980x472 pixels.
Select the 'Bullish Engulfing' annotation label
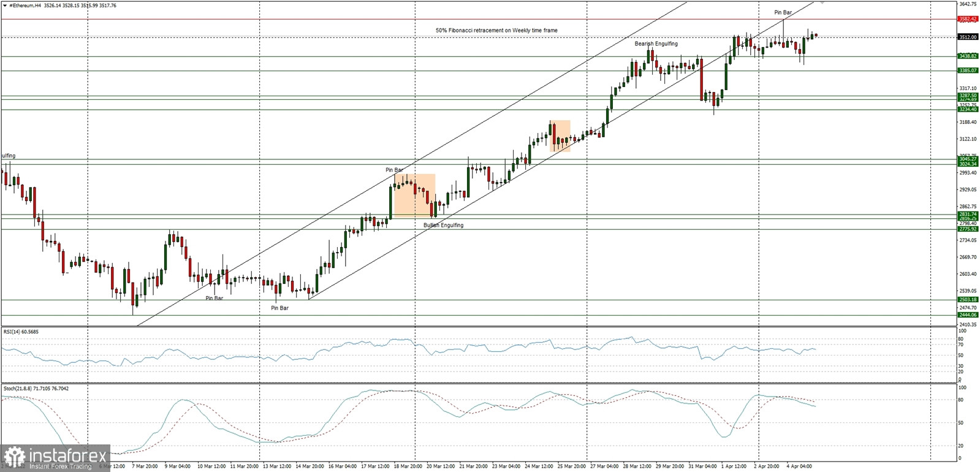point(443,225)
